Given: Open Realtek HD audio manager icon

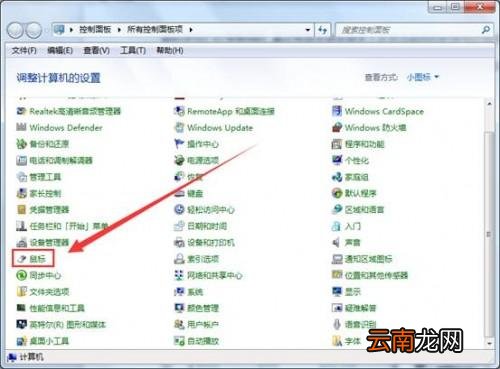Looking at the screenshot, I should coord(22,111).
